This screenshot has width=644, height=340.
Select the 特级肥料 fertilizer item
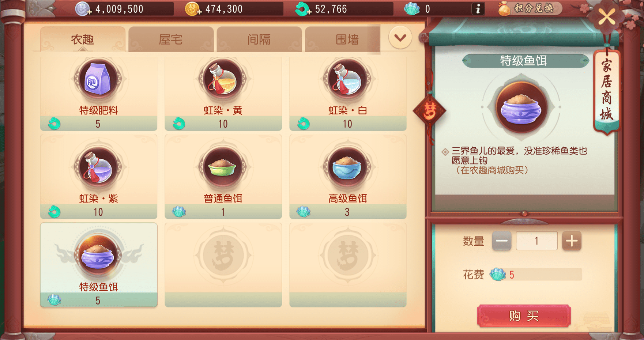point(99,93)
